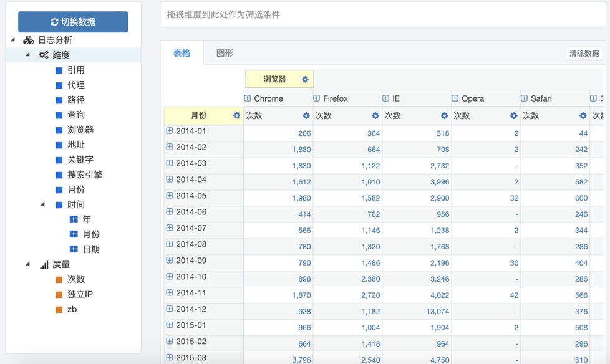610x364 pixels.
Task: Select the 表格 tab
Action: pos(182,54)
